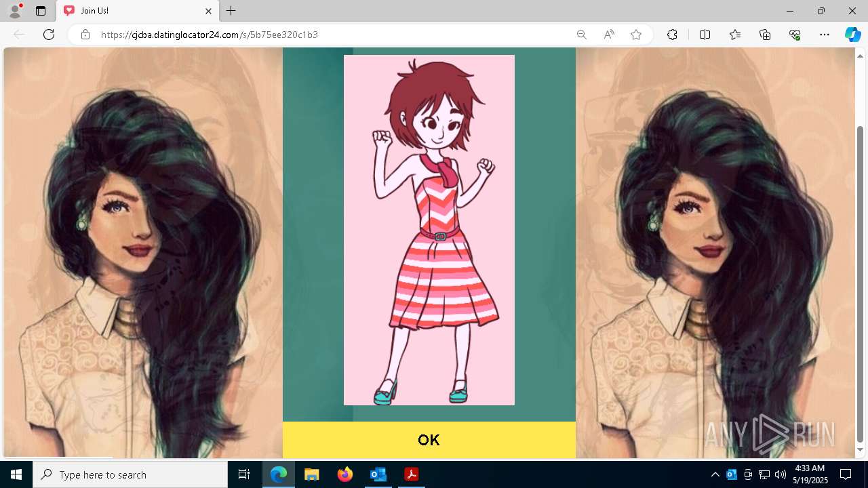
Task: Open Extensions puzzle icon
Action: point(672,35)
